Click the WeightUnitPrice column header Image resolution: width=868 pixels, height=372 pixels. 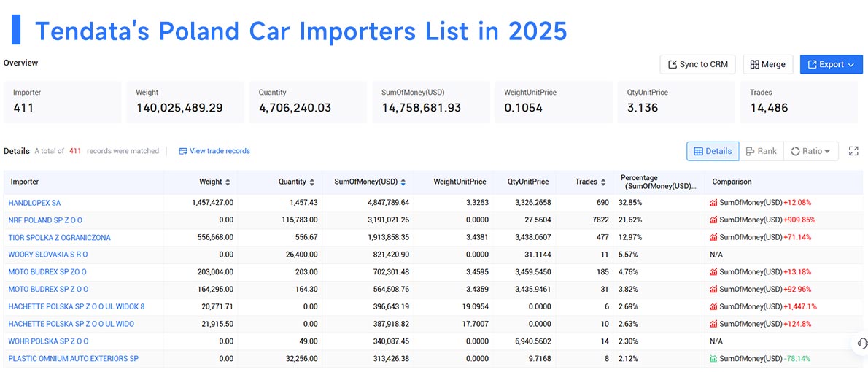[460, 182]
